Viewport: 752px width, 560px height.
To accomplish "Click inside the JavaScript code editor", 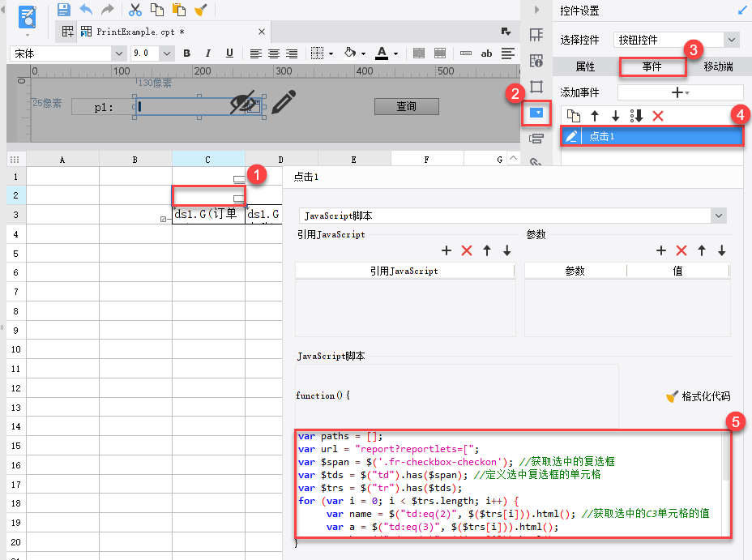I will [508, 483].
